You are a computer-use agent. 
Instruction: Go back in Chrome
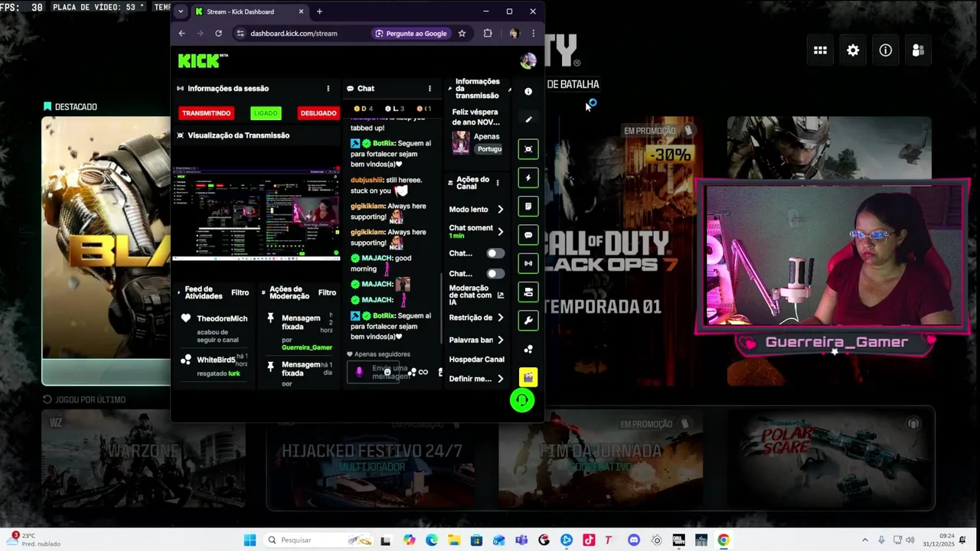click(x=181, y=34)
